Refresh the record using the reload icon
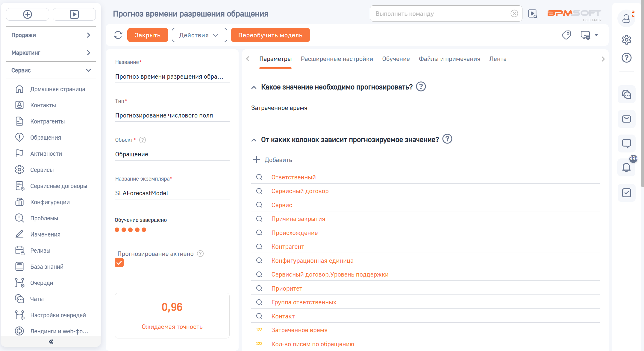 click(x=118, y=35)
